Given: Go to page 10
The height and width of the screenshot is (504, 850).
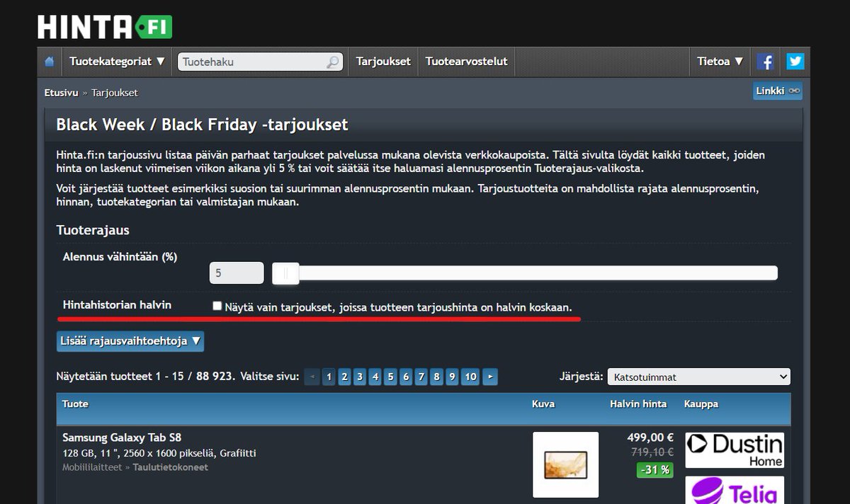Looking at the screenshot, I should coord(470,377).
